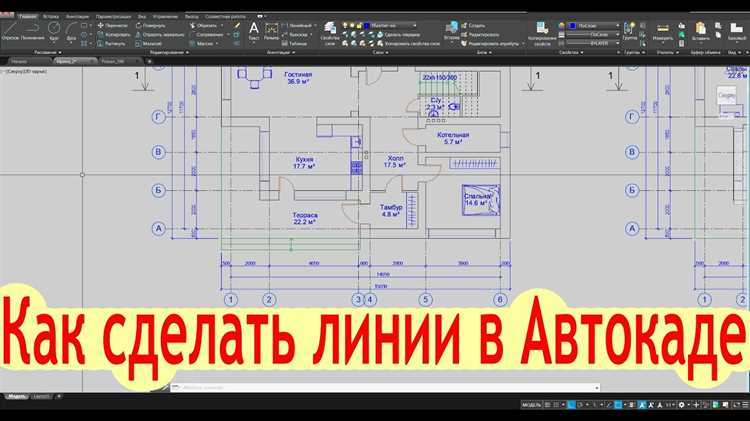Image resolution: width=750 pixels, height=421 pixels.
Task: Click the Обрезать trim tool
Action: (204, 25)
